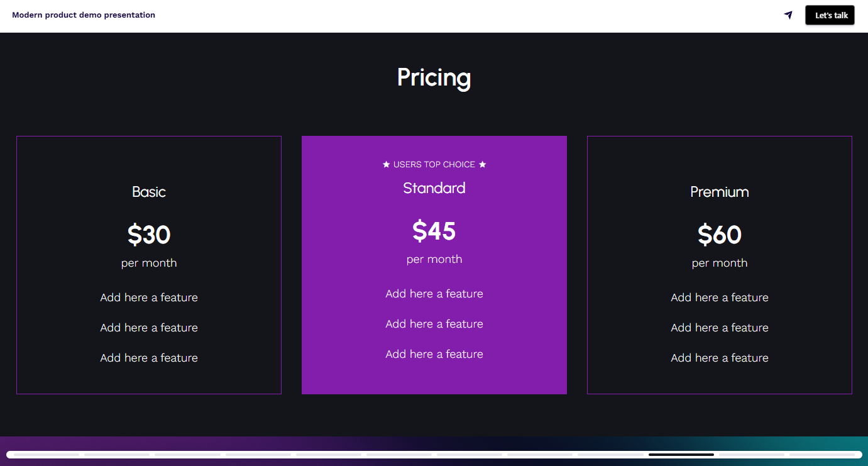Click per month text in the Standard card

434,258
